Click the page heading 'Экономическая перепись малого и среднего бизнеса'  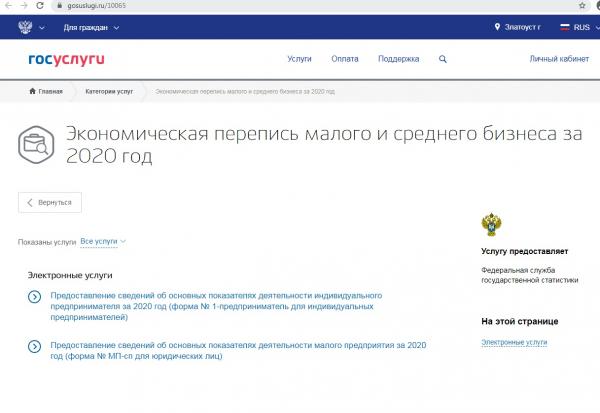pyautogui.click(x=324, y=144)
